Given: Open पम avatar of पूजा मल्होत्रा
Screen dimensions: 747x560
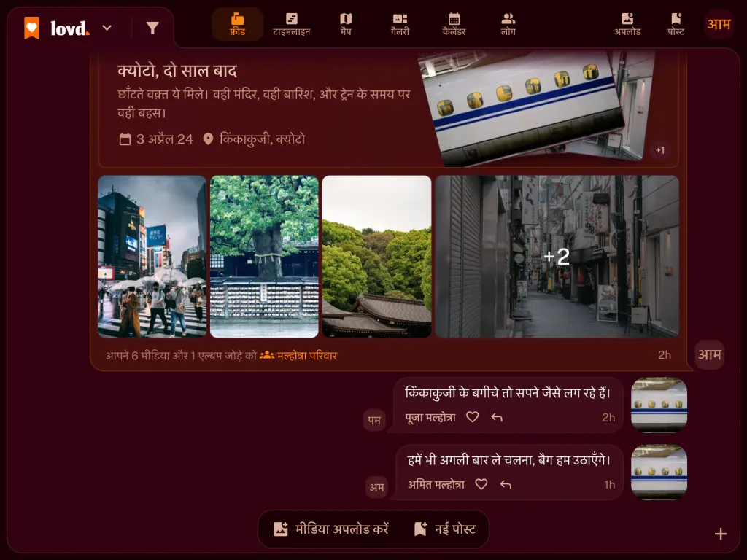Looking at the screenshot, I should click(374, 420).
